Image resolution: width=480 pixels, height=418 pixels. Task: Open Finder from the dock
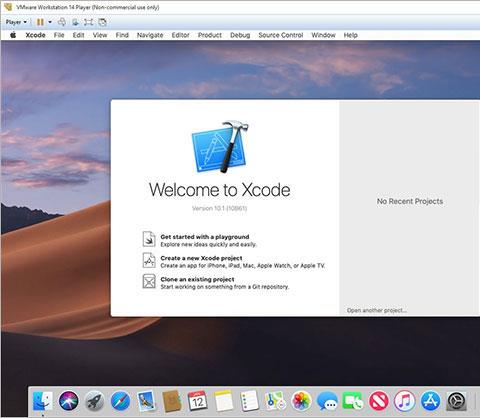click(x=43, y=401)
